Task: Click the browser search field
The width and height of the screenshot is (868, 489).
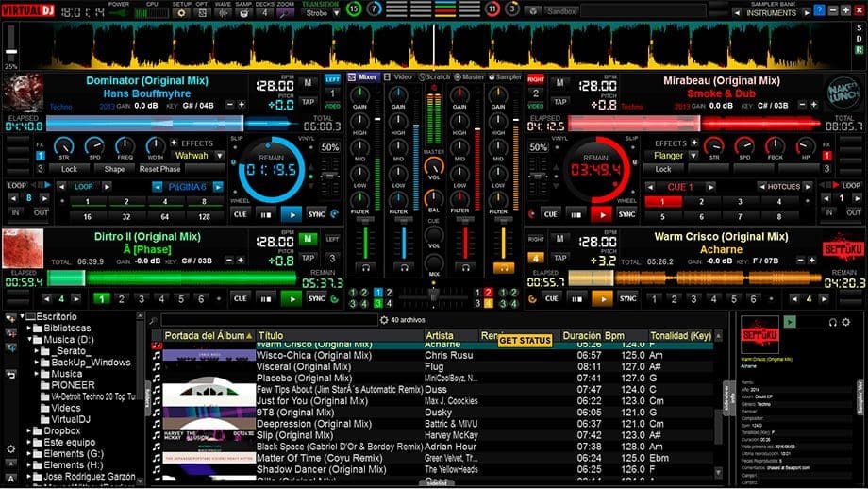Action: [x=269, y=320]
